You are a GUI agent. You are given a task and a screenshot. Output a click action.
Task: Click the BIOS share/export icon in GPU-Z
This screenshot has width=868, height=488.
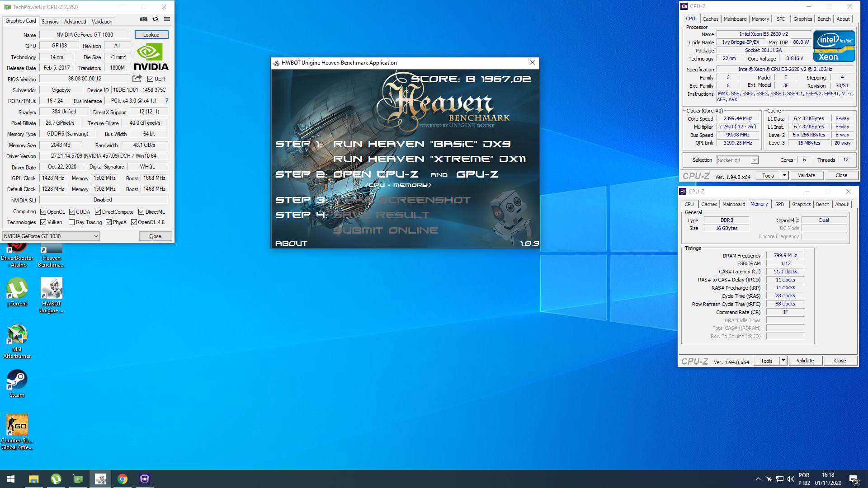137,79
